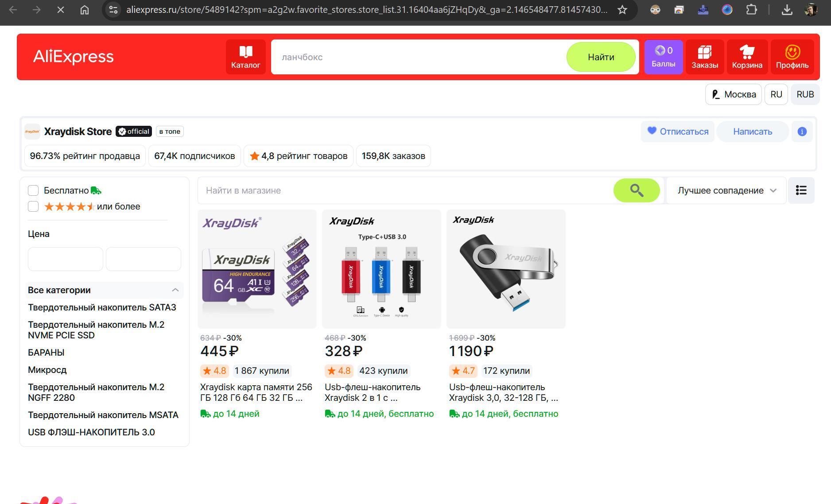Click the Xraydisk Store name
This screenshot has height=504, width=831.
(78, 132)
